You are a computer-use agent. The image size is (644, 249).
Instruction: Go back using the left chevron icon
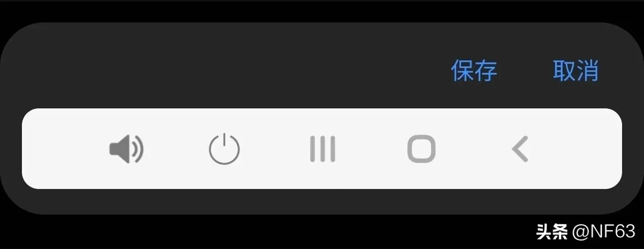[x=520, y=149]
